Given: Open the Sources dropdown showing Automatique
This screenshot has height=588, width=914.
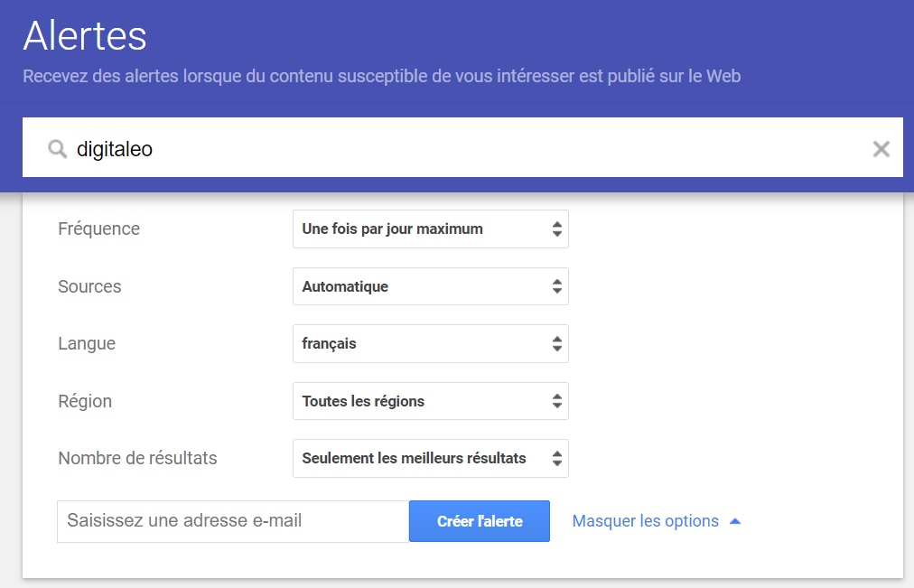Looking at the screenshot, I should pos(430,286).
